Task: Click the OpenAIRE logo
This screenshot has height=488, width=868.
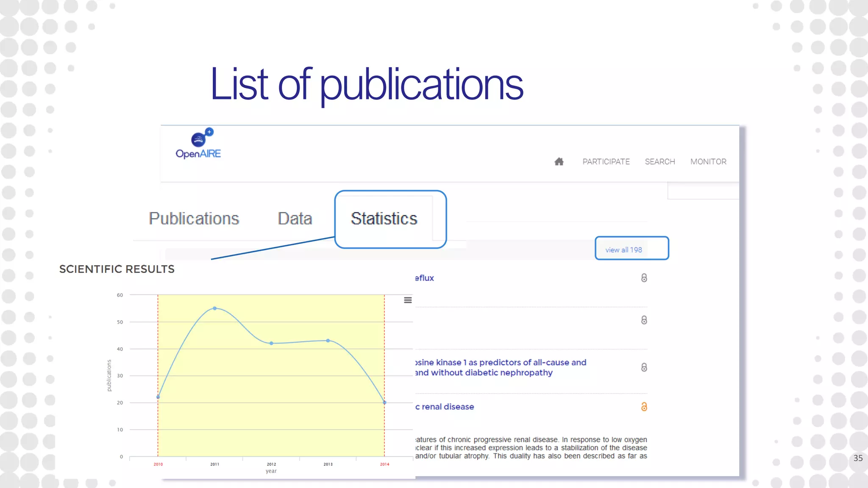Action: [x=198, y=144]
